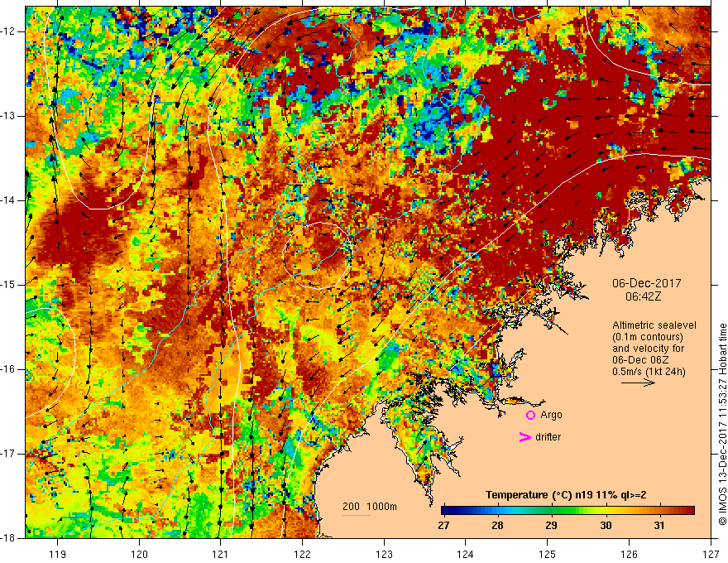
Task: Click the 0.5m/s velocity scale arrow
Action: coord(638,383)
